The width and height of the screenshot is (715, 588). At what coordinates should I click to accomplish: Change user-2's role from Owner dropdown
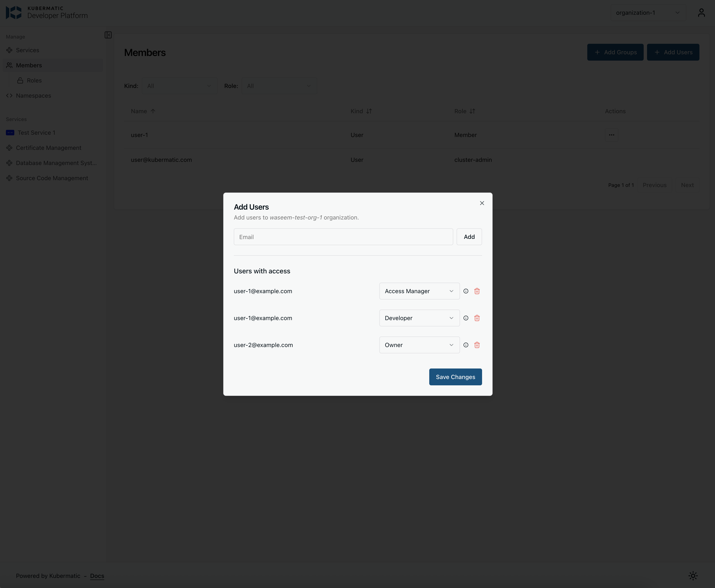419,345
